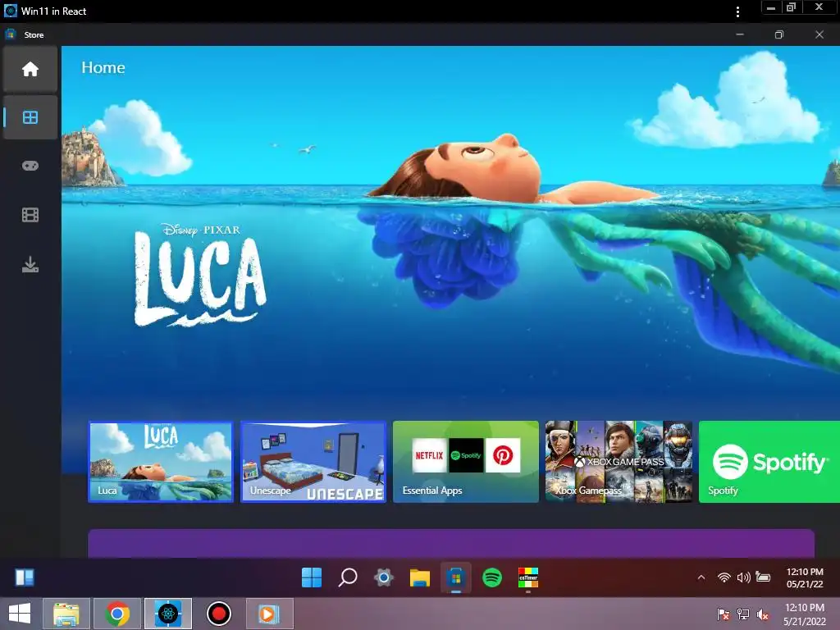Open the 12:10 PM 05/21/22 clock
The image size is (840, 630).
(805, 577)
